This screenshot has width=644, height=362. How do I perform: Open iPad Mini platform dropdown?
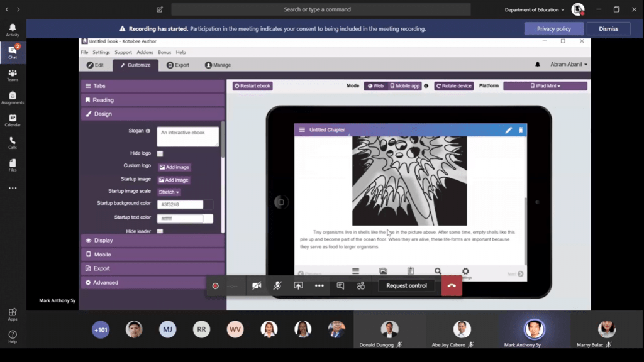pos(545,85)
